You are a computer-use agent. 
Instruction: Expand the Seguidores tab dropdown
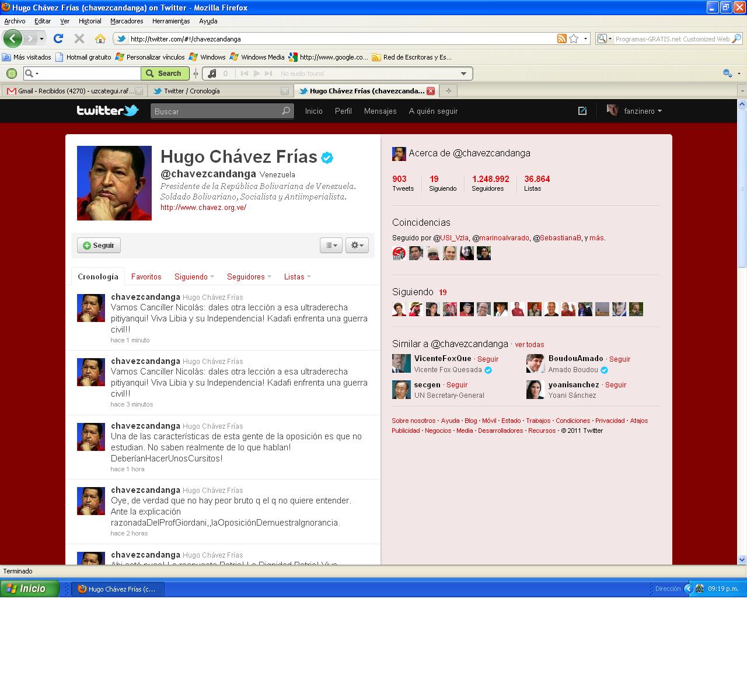[269, 277]
